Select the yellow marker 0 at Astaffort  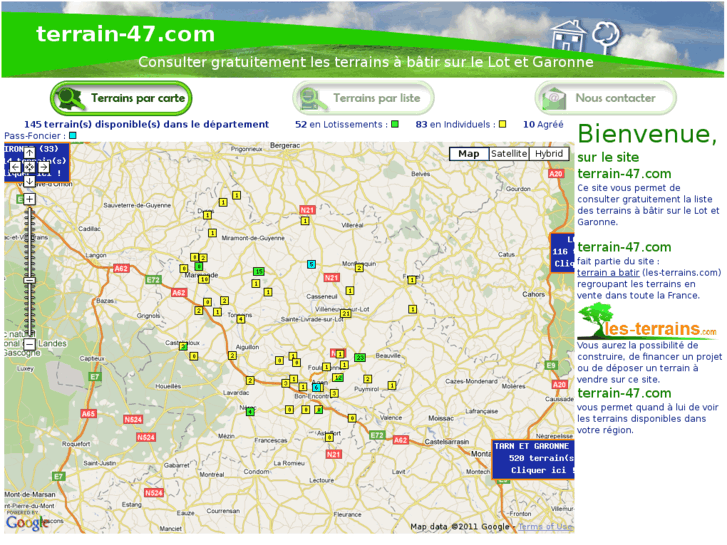tap(329, 437)
